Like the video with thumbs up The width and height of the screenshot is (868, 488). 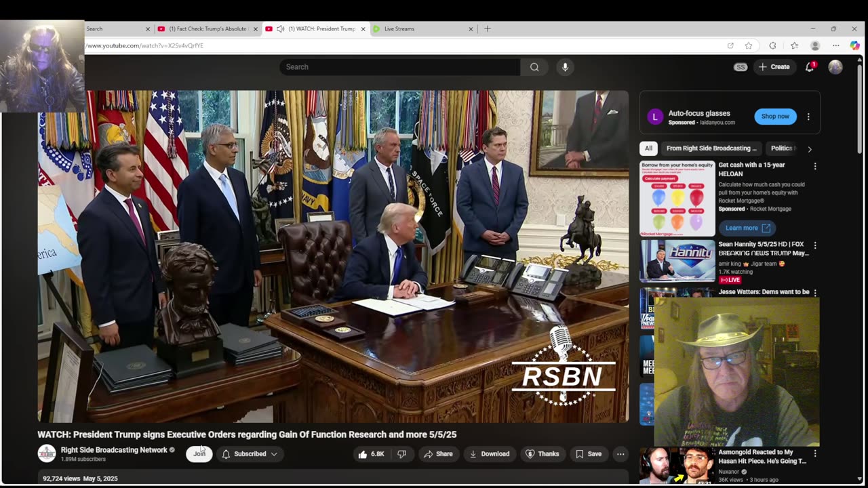tap(372, 454)
